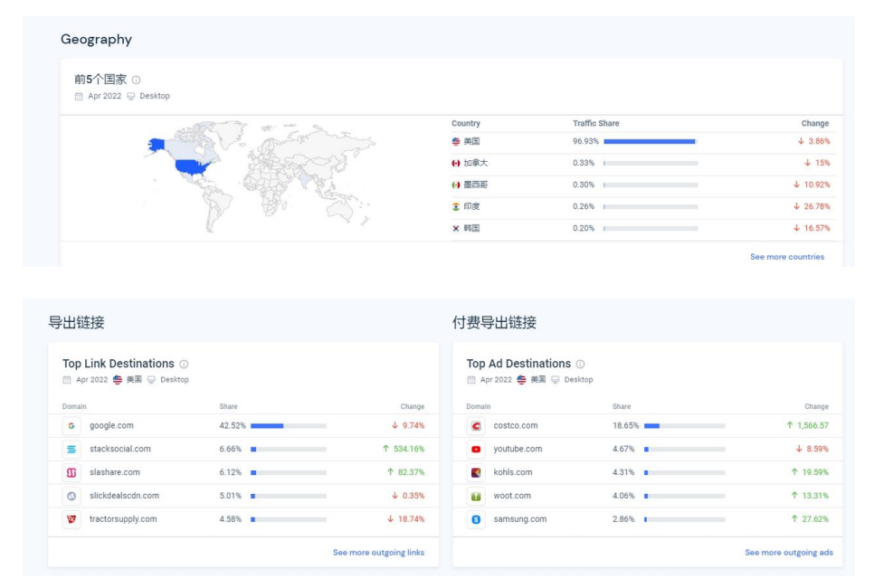The width and height of the screenshot is (884, 588).
Task: Click 42.52% share value
Action: (233, 426)
